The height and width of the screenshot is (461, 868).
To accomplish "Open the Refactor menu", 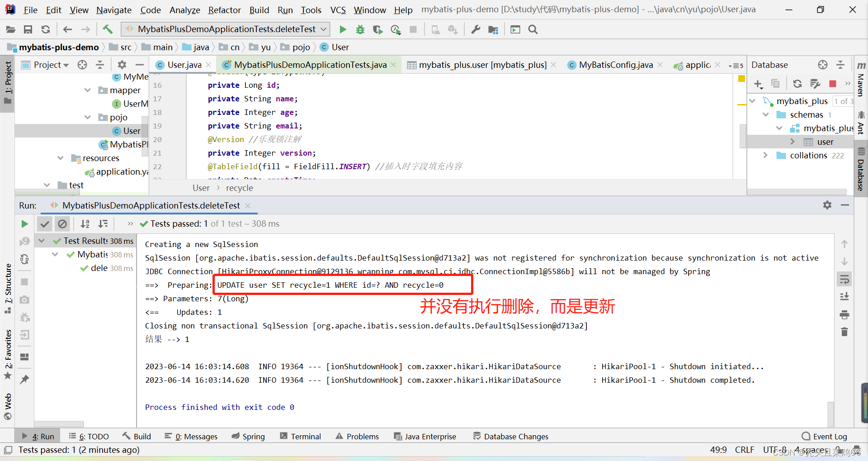I will point(224,10).
